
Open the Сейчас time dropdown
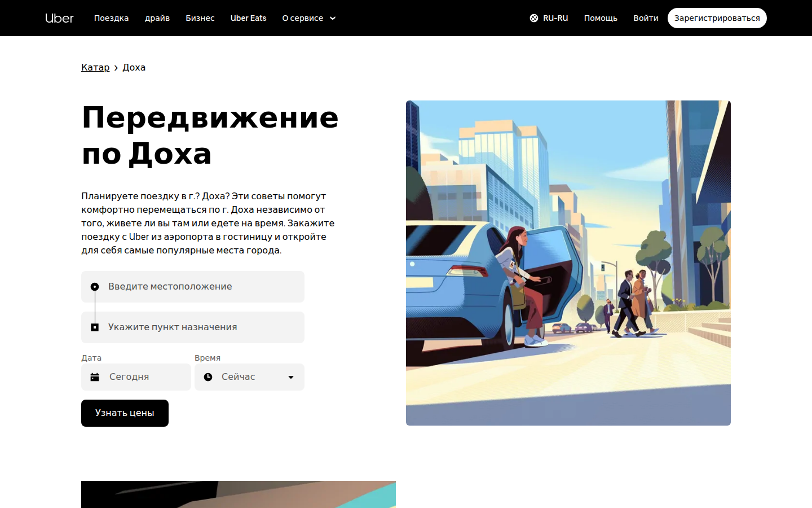point(249,377)
